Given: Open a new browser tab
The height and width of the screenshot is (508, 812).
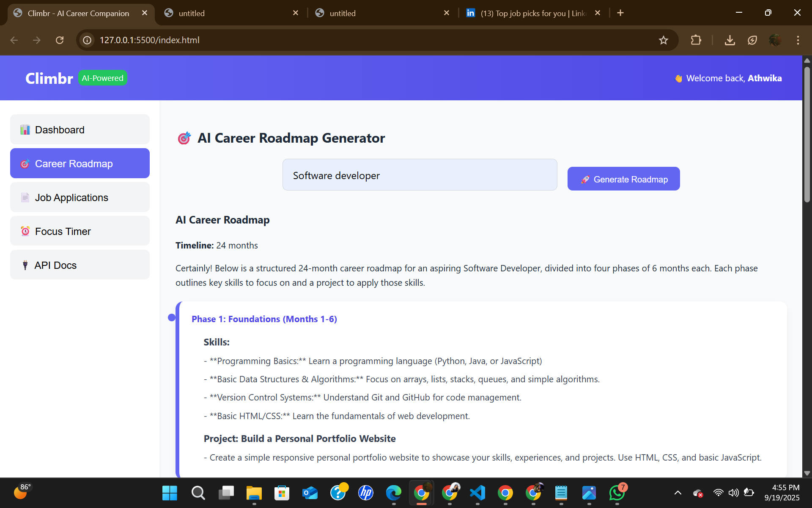Looking at the screenshot, I should click(x=620, y=13).
